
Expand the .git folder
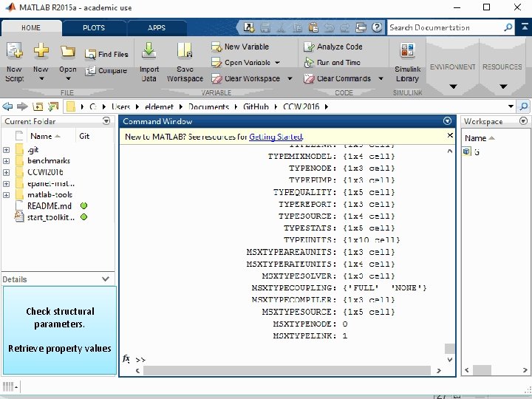(x=6, y=149)
